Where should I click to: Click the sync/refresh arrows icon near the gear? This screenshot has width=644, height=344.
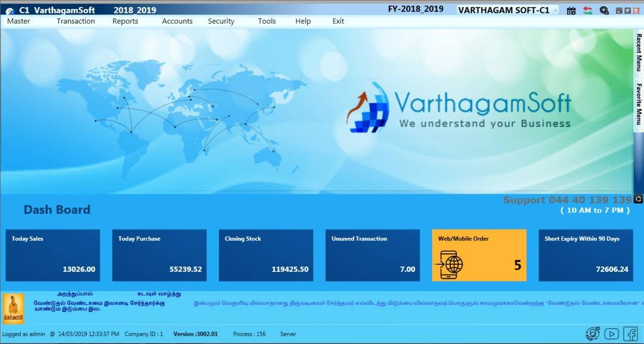[587, 10]
